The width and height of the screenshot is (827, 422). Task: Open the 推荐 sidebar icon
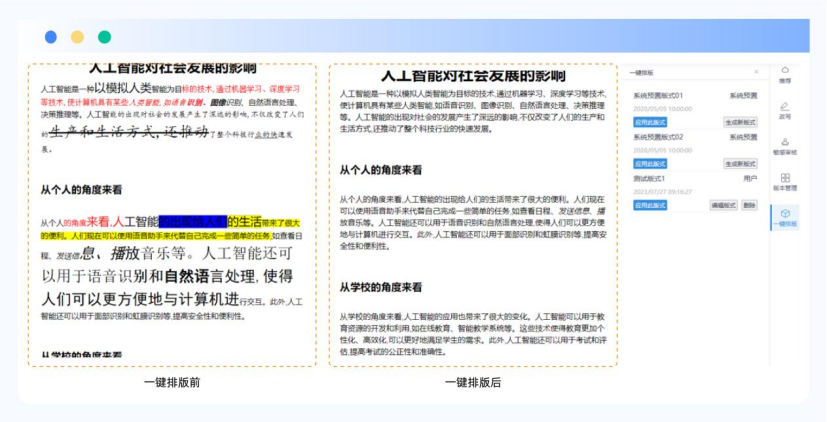coord(785,75)
